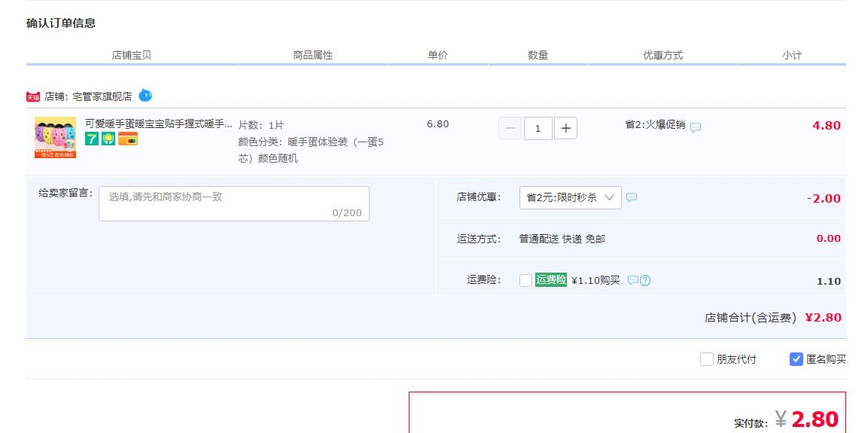
Task: Open info bubble next to 火爆促销
Action: pyautogui.click(x=696, y=127)
